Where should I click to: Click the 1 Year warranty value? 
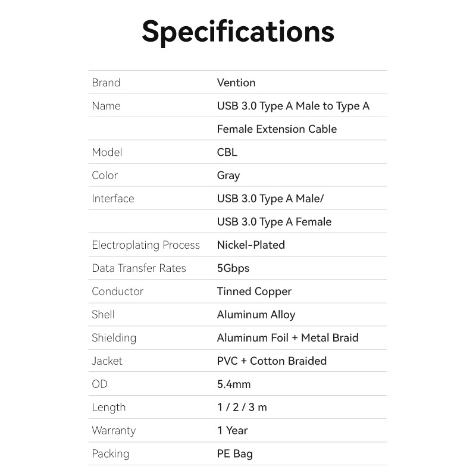[x=232, y=431]
